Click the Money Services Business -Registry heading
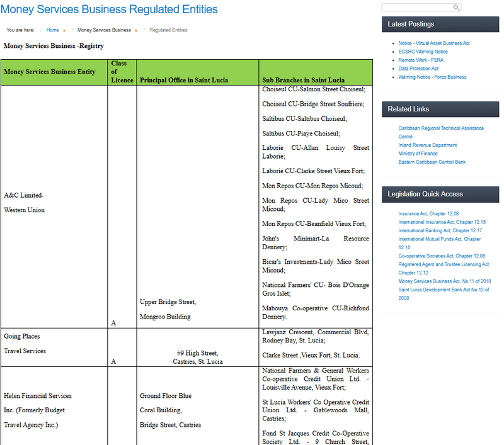This screenshot has height=445, width=504. pyautogui.click(x=54, y=46)
